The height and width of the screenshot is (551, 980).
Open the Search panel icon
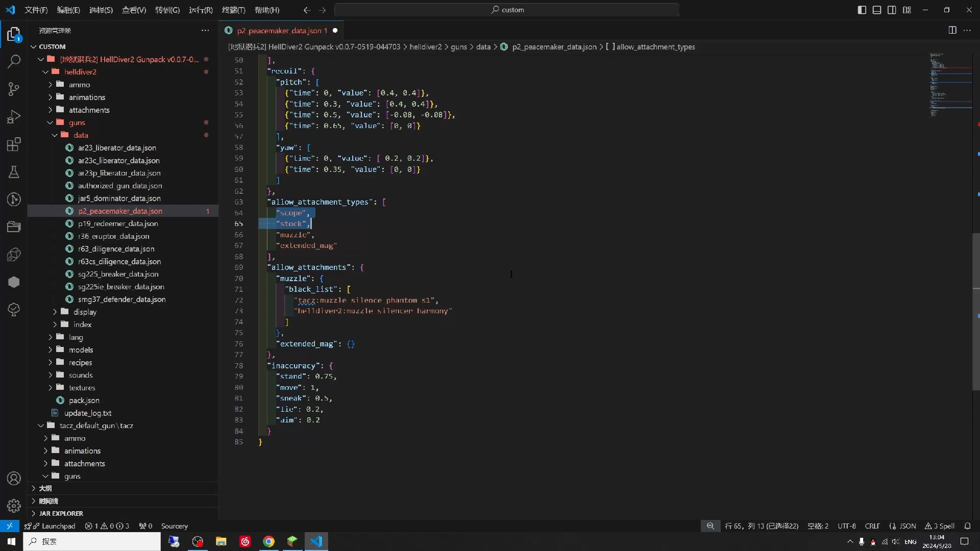click(x=15, y=62)
